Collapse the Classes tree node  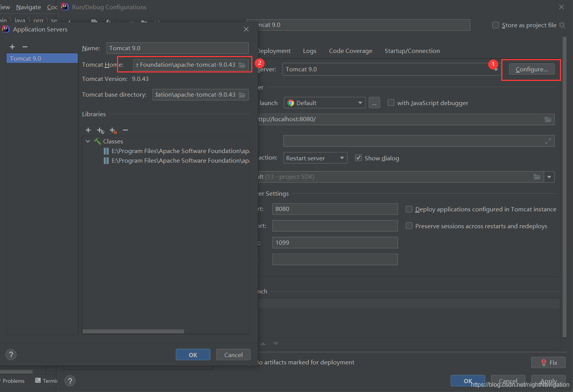click(88, 142)
